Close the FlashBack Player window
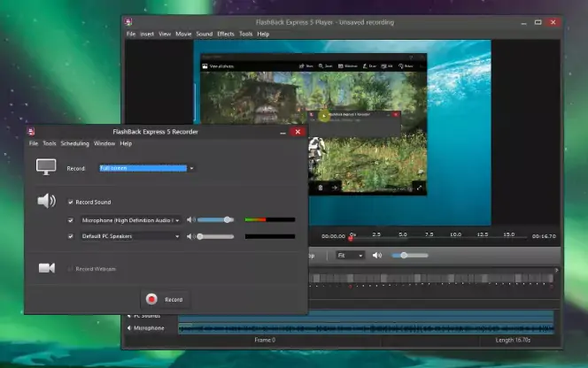Screen dimensions: 588x368 (553, 22)
